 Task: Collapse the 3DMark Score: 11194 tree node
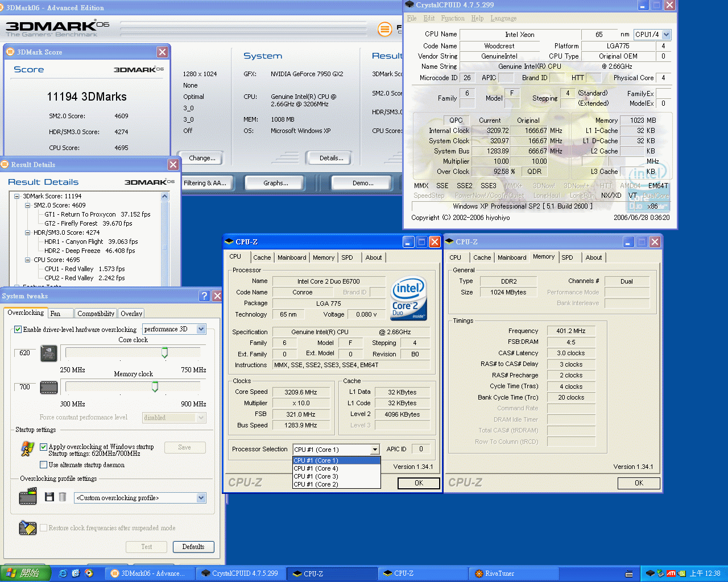tap(16, 196)
